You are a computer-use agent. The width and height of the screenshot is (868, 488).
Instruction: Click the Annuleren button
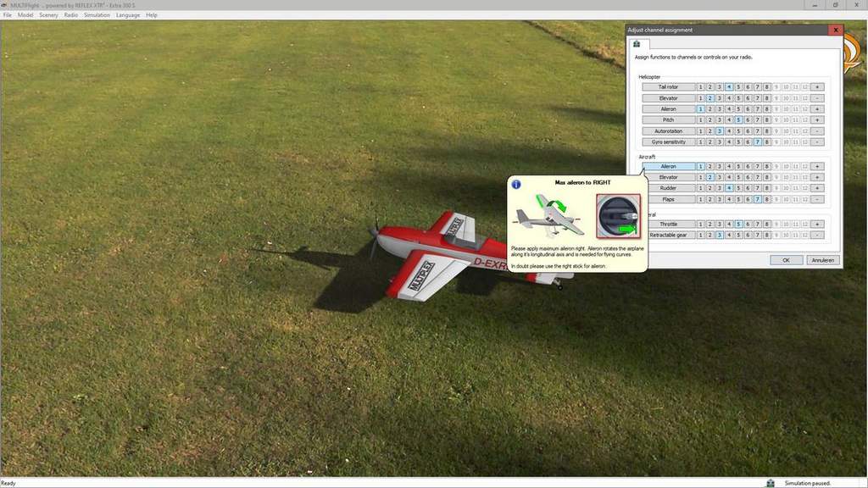click(822, 260)
